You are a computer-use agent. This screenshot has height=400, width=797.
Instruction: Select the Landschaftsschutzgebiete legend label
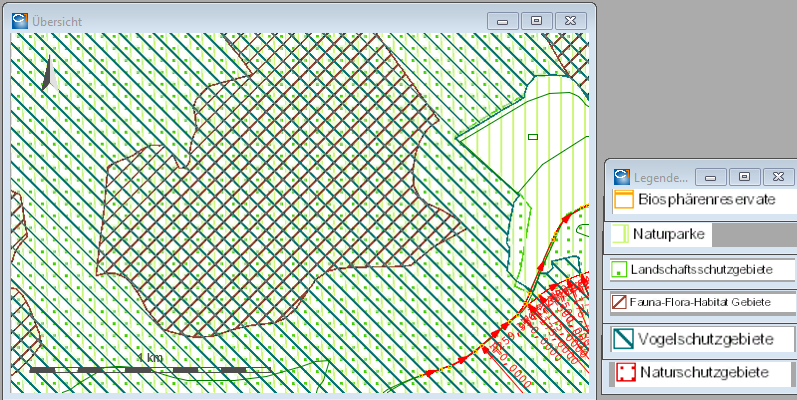click(x=701, y=269)
